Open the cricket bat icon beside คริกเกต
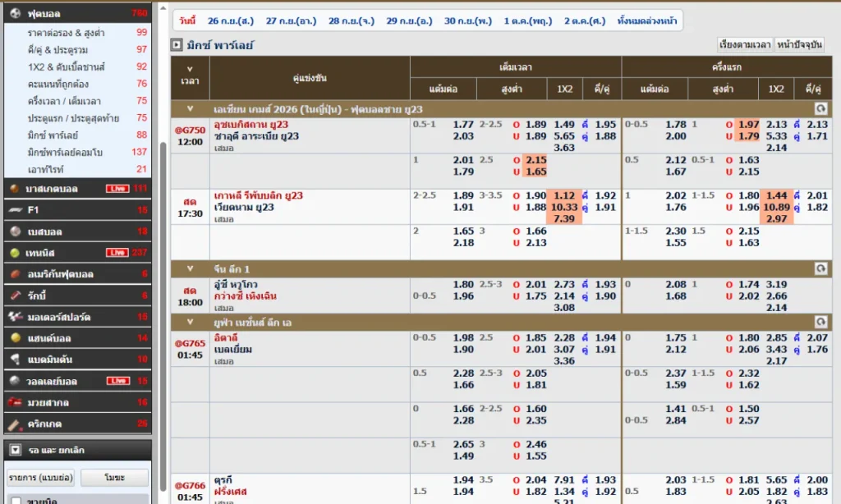The height and width of the screenshot is (504, 841). click(x=15, y=424)
